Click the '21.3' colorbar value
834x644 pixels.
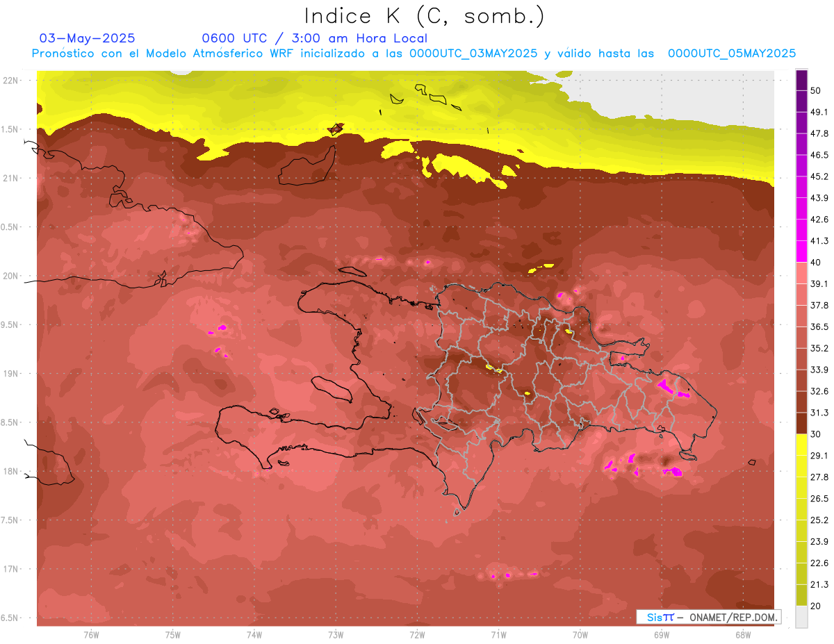pyautogui.click(x=819, y=584)
